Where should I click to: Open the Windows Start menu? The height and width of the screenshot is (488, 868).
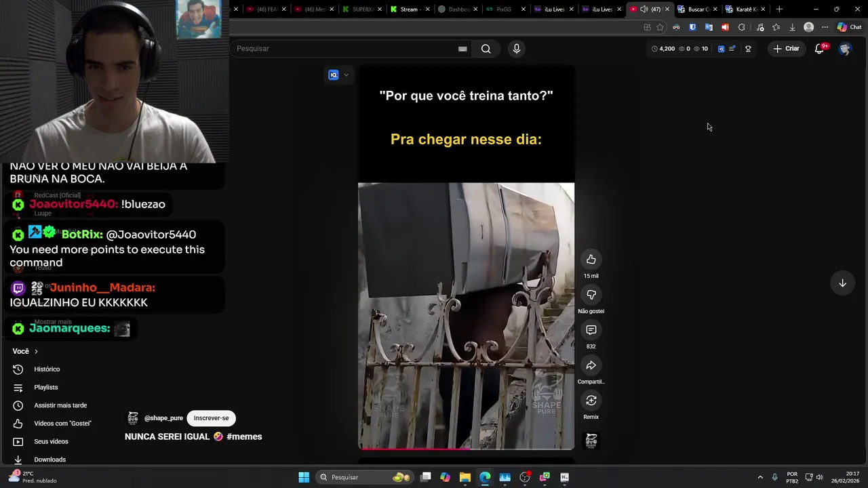(304, 477)
